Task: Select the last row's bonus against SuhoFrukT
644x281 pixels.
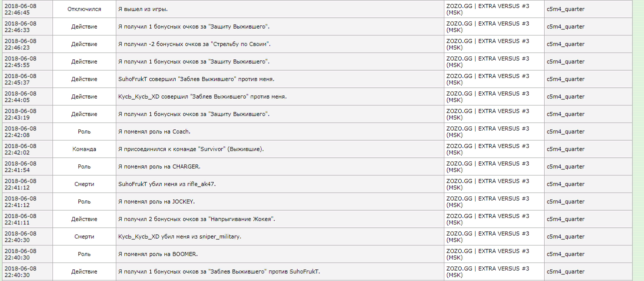Action: click(x=219, y=271)
